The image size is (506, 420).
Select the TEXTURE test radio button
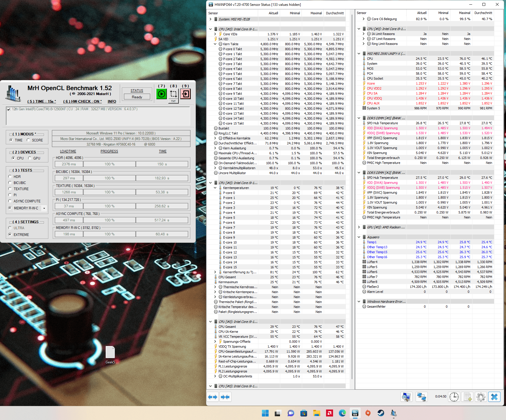[x=10, y=189]
